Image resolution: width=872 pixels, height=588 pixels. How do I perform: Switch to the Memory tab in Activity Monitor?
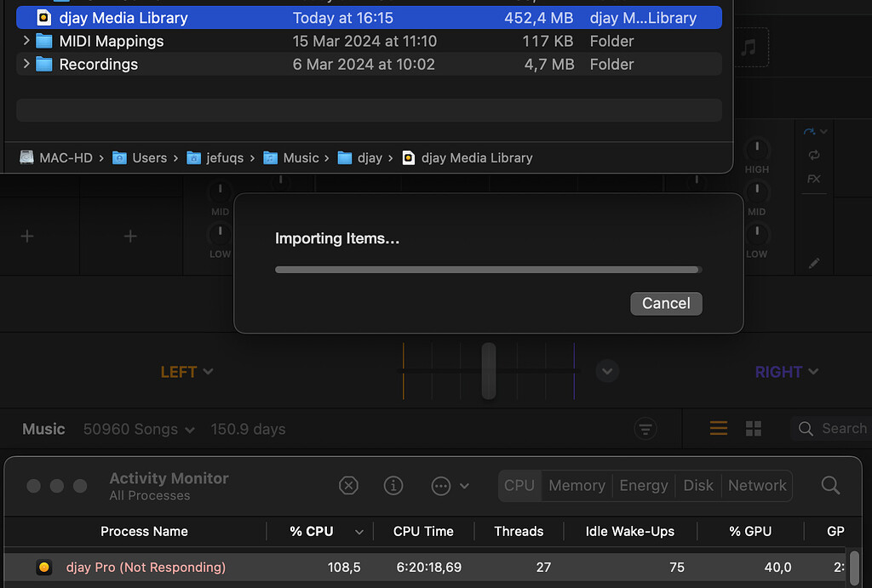(577, 485)
